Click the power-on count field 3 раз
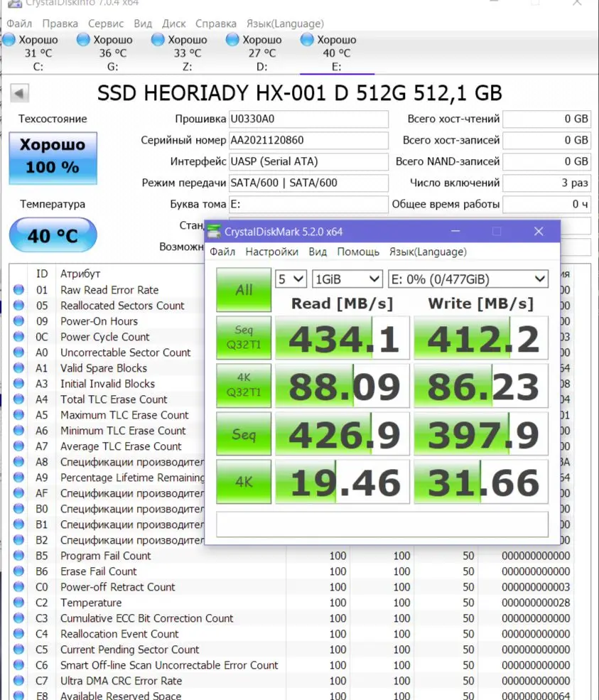The image size is (599, 700). 547,183
